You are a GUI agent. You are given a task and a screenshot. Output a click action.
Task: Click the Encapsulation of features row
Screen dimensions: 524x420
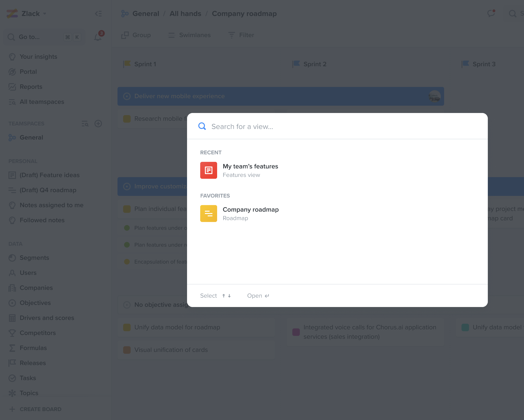point(153,262)
